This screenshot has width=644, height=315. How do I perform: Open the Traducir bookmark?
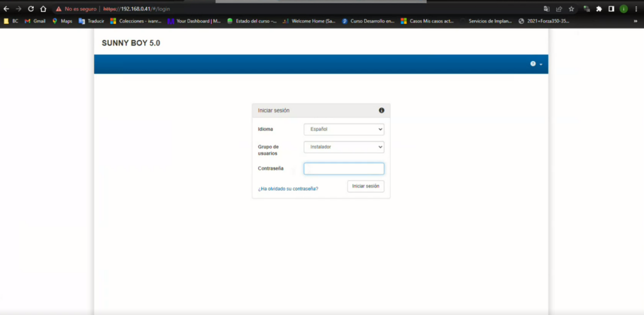91,21
